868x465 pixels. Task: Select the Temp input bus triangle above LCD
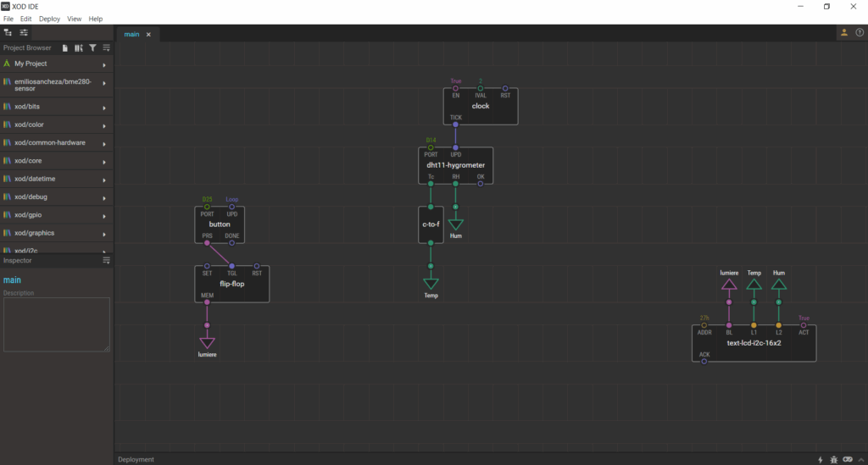point(754,285)
